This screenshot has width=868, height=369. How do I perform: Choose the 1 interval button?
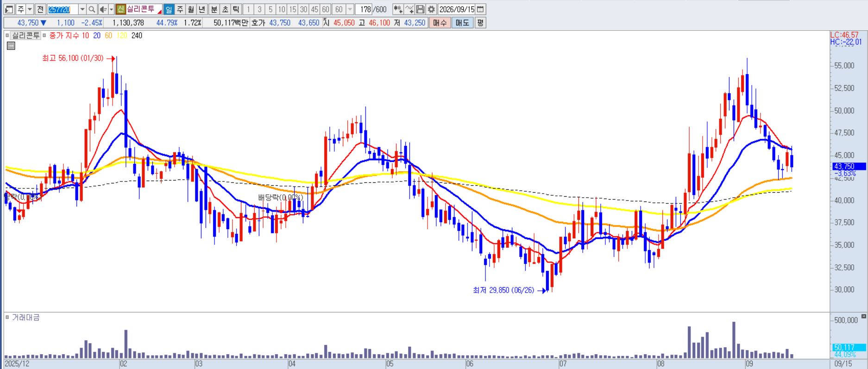(x=248, y=9)
